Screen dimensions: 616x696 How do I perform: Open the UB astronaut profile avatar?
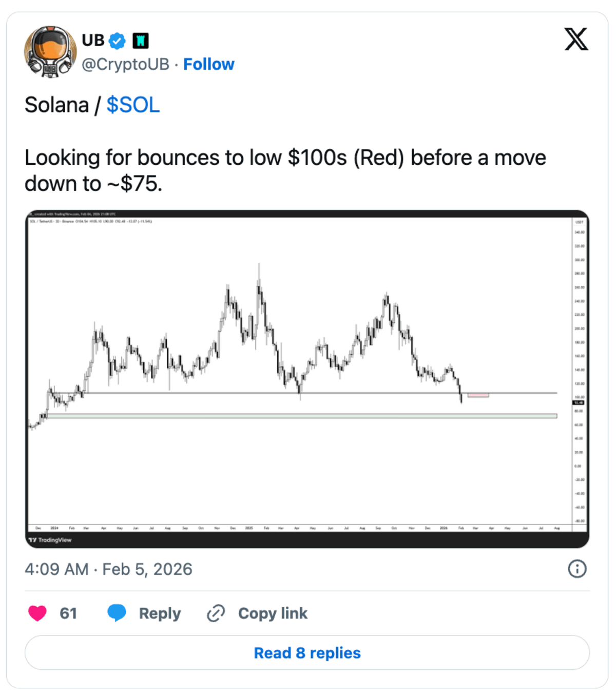point(50,52)
